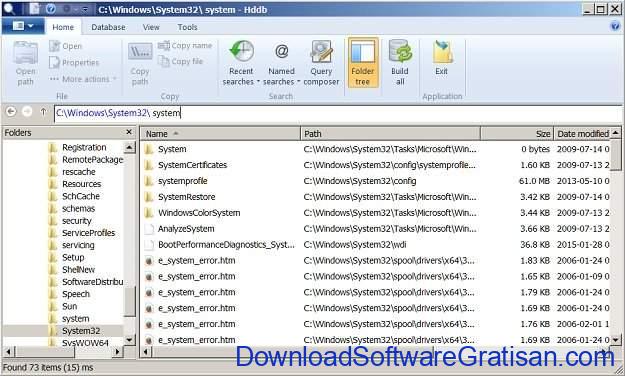Click Copy file in the ribbon

[181, 61]
